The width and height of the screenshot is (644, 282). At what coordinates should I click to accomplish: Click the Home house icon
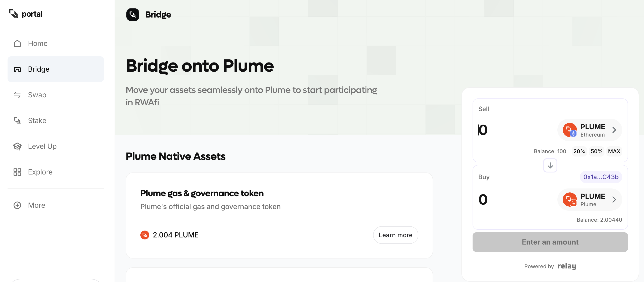(x=17, y=43)
